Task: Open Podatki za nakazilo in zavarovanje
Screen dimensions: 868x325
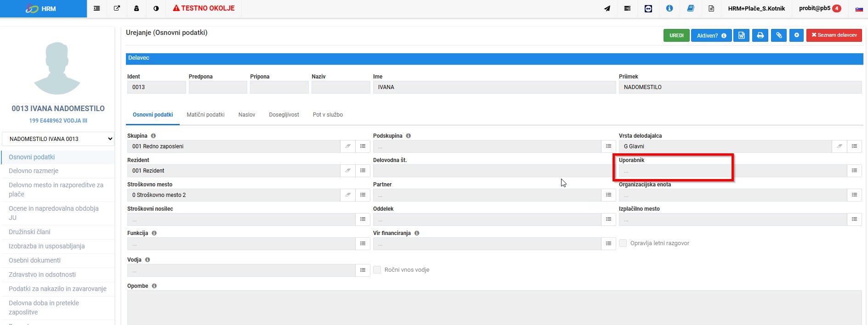Action: pos(58,289)
